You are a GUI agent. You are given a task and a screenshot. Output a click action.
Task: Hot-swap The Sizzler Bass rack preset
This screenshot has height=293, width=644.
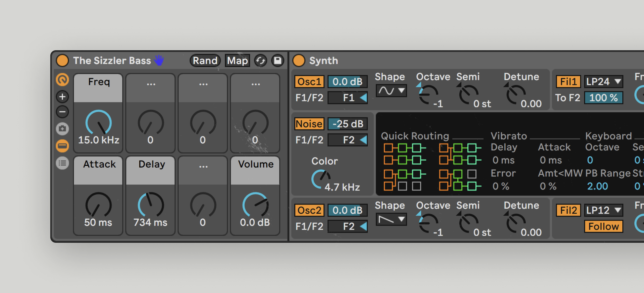pos(261,61)
